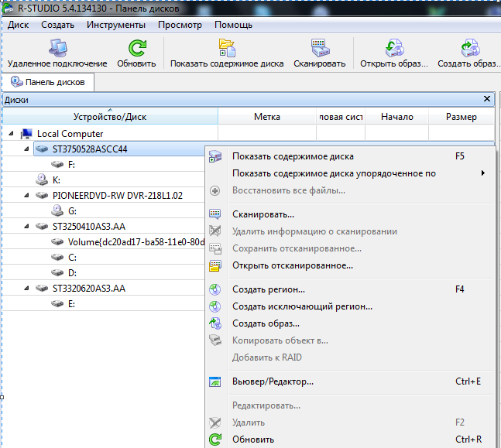Open the Создать menu
This screenshot has width=501, height=448.
click(x=57, y=25)
